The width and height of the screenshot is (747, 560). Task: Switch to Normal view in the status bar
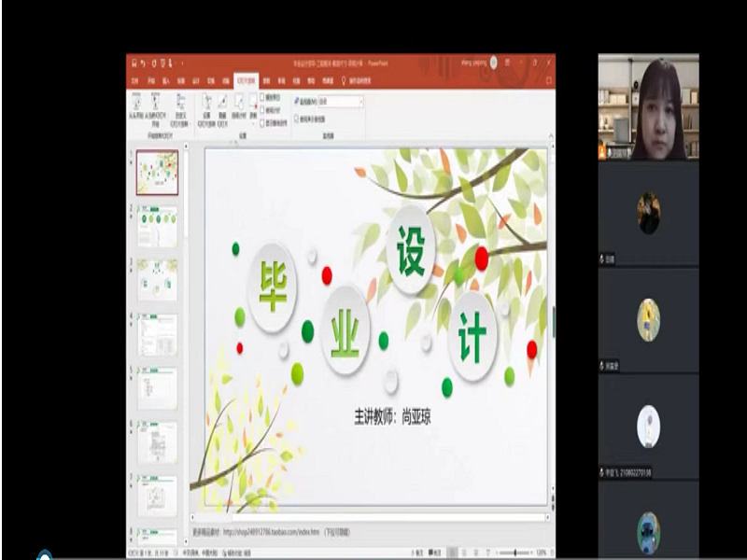[452, 553]
